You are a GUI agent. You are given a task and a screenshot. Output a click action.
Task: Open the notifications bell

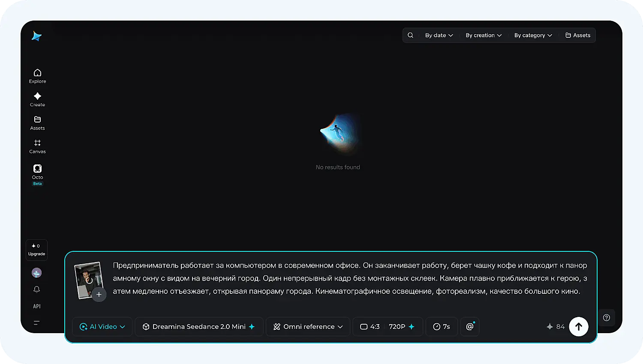[x=37, y=289]
